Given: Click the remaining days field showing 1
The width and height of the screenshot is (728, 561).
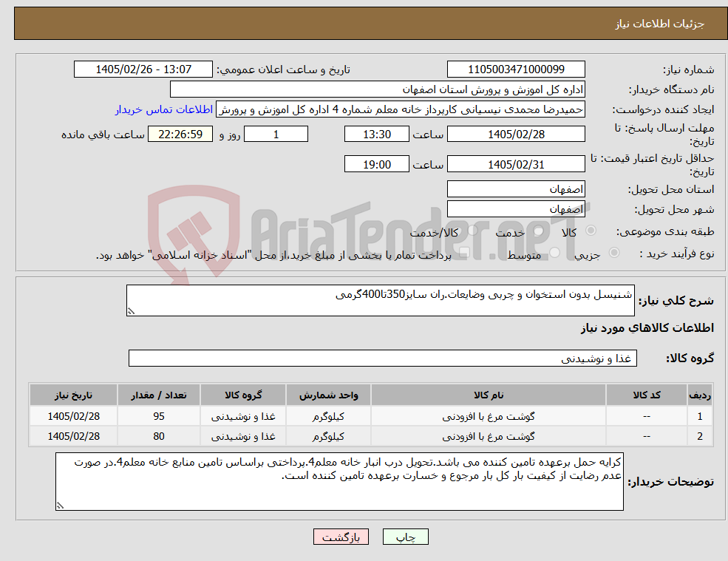Looking at the screenshot, I should [276, 135].
